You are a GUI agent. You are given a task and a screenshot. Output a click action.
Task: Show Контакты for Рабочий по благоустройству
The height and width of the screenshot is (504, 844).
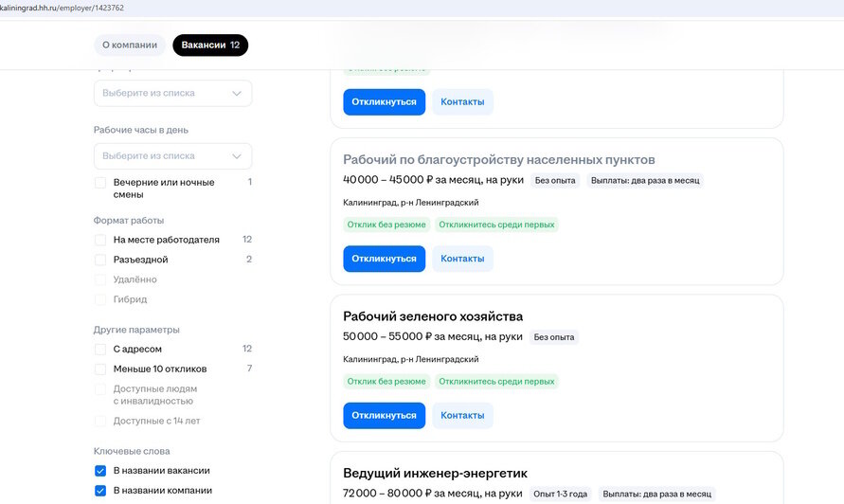462,259
